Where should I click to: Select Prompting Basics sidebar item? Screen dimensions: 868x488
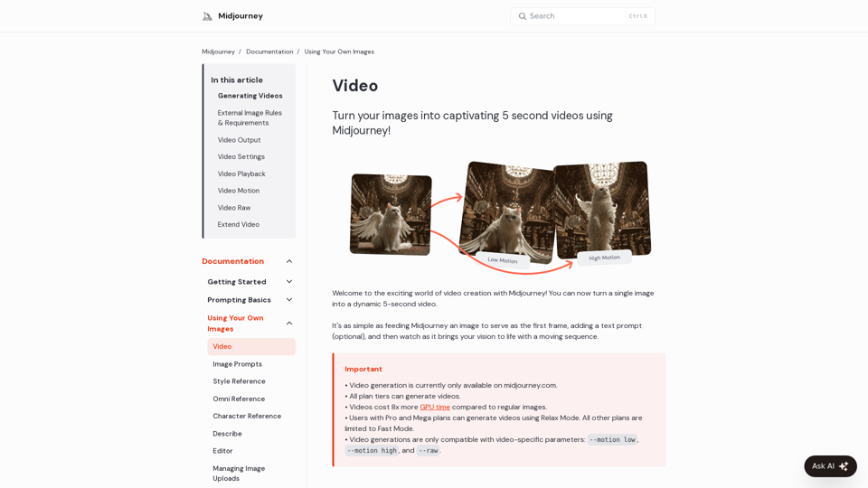point(239,300)
